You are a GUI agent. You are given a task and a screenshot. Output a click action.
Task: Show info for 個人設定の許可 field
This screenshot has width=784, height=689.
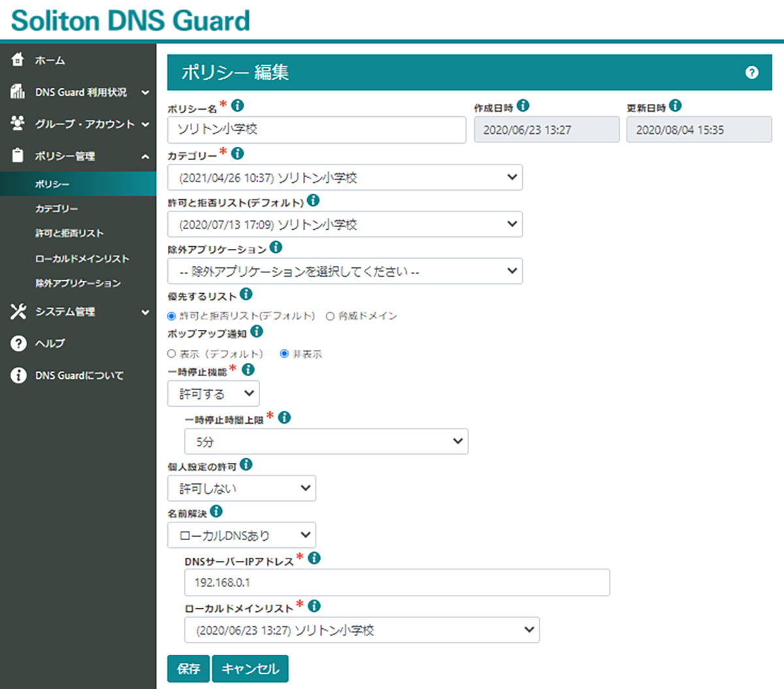point(246,464)
